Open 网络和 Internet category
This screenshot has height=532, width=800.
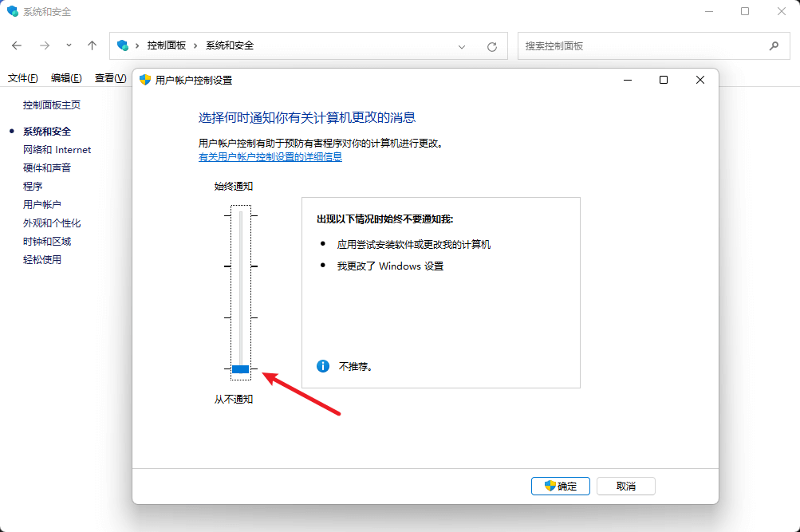(57, 150)
